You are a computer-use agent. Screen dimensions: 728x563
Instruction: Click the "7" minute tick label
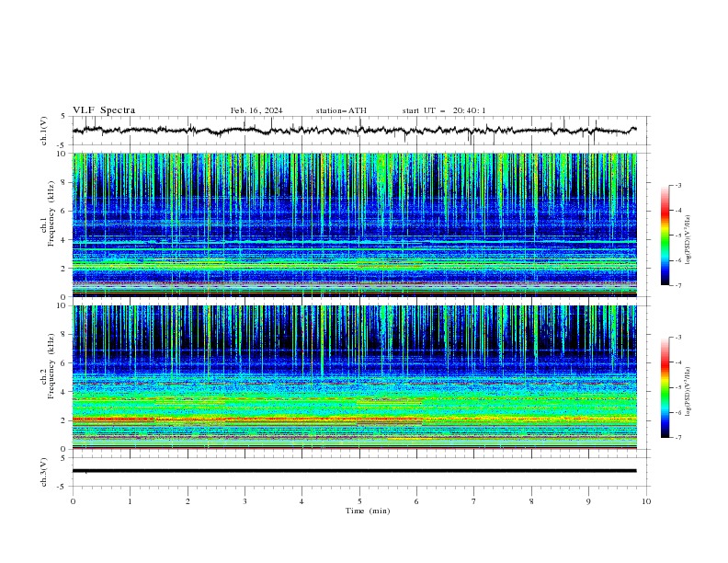pyautogui.click(x=474, y=501)
